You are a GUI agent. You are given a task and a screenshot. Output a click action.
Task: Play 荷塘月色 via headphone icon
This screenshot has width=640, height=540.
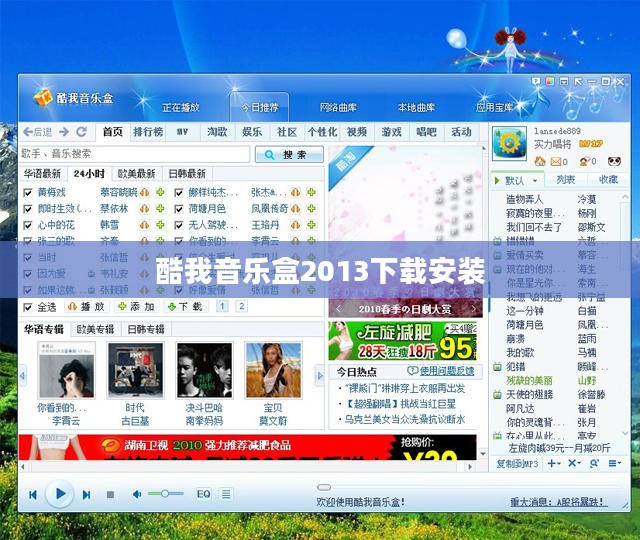click(296, 209)
